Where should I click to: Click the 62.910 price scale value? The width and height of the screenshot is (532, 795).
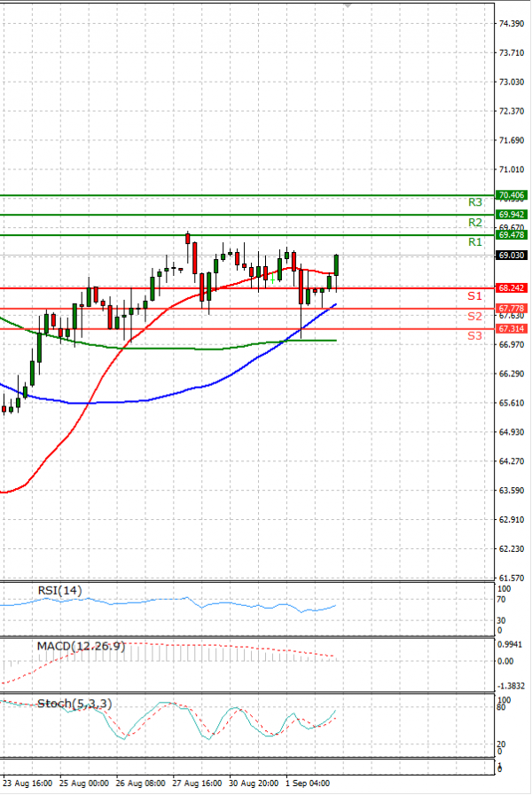(512, 520)
